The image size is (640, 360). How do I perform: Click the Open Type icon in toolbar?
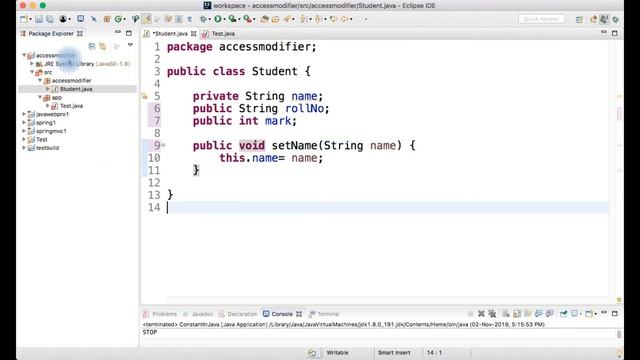[264, 19]
